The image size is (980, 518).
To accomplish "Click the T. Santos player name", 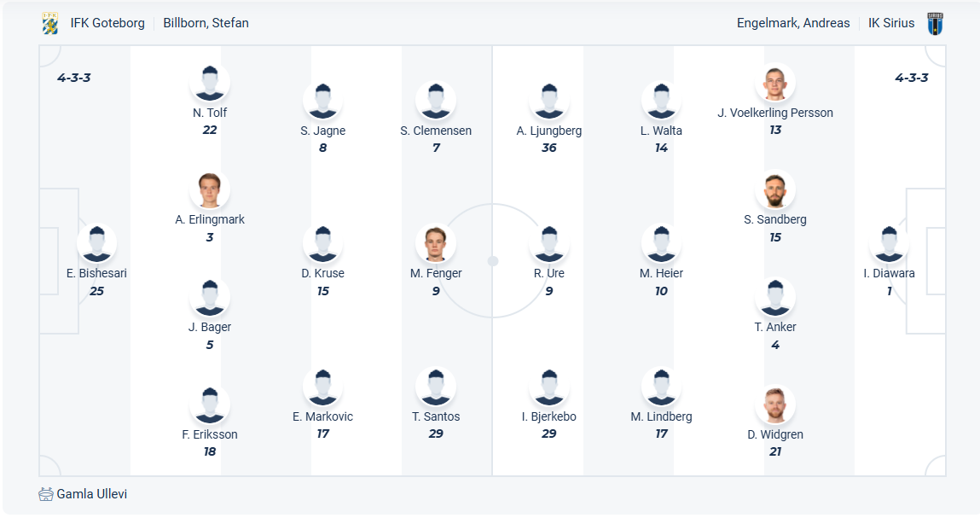I will click(436, 416).
